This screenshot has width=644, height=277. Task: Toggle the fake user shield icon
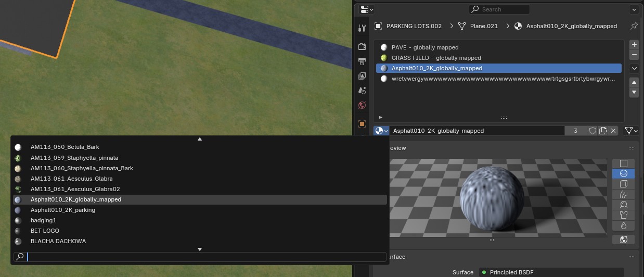point(592,131)
